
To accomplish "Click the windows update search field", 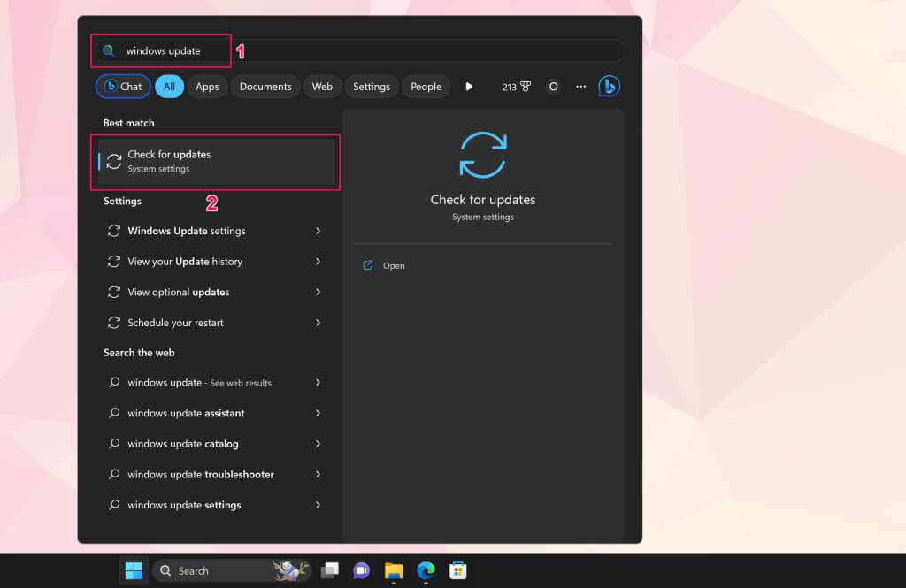I will click(358, 50).
